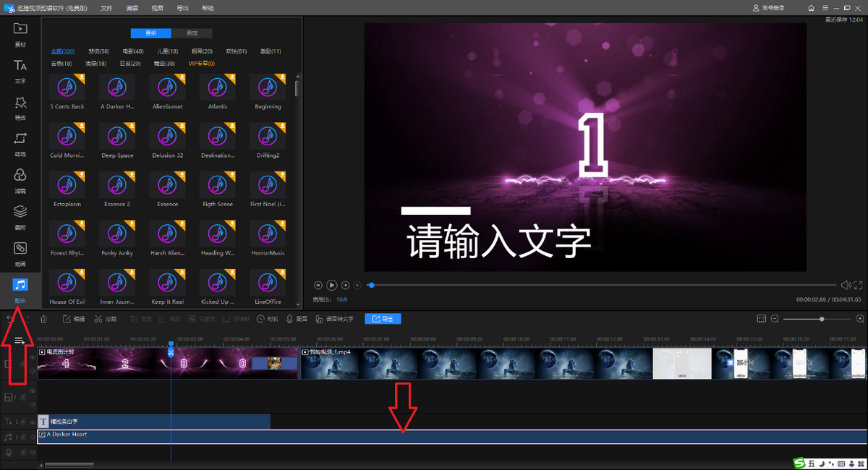The height and width of the screenshot is (470, 868).
Task: Click the trash delete icon in the timeline toolbar
Action: (43, 319)
